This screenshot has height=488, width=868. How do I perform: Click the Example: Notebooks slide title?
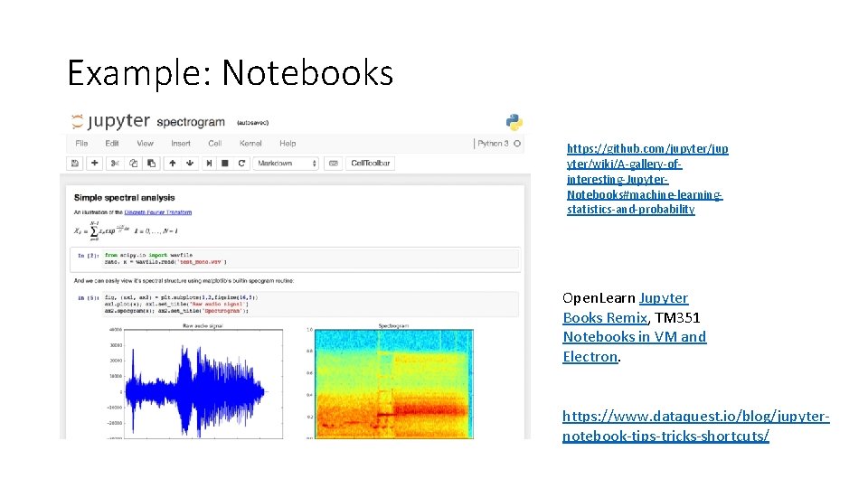pyautogui.click(x=231, y=72)
